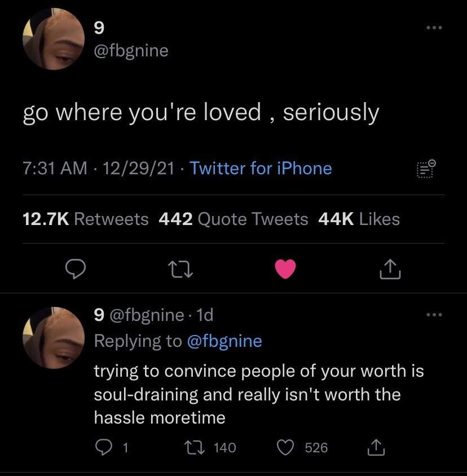Viewport: 467px width, 476px height.
Task: Tap reply icon on the reply tweet
Action: pyautogui.click(x=104, y=448)
